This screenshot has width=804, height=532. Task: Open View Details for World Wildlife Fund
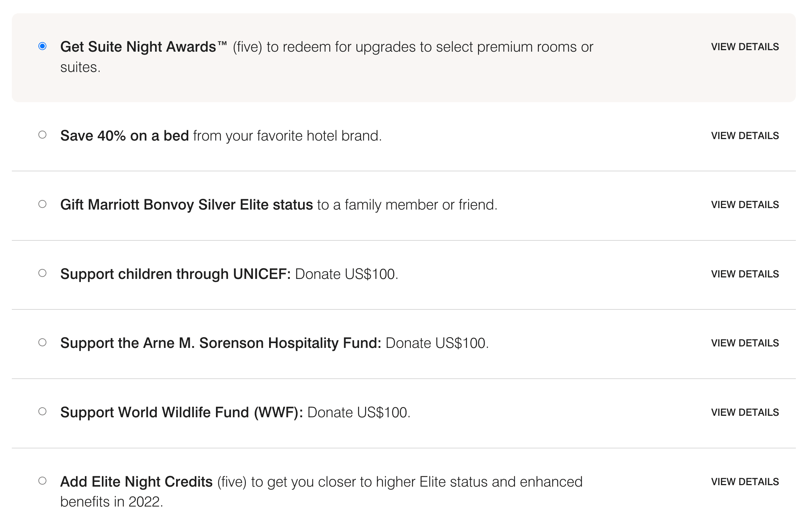point(745,412)
